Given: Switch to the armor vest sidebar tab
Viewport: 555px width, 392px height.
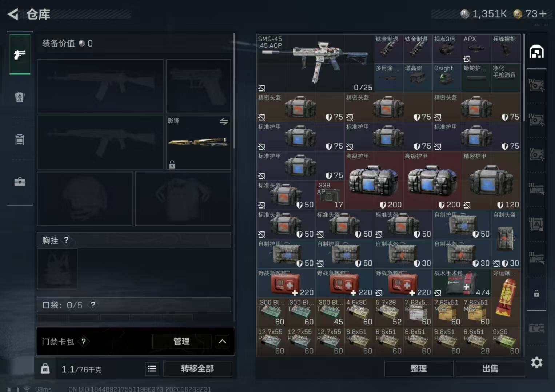Looking at the screenshot, I should click(x=20, y=97).
